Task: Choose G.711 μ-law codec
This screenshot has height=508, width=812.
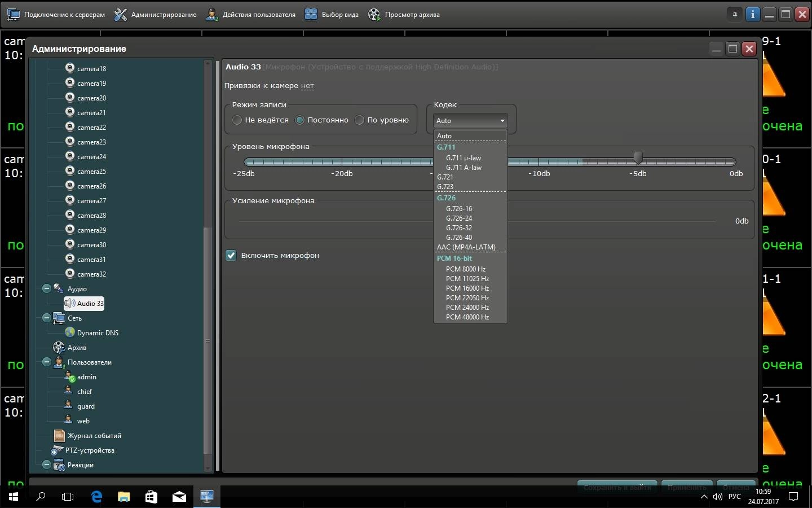Action: 470,158
